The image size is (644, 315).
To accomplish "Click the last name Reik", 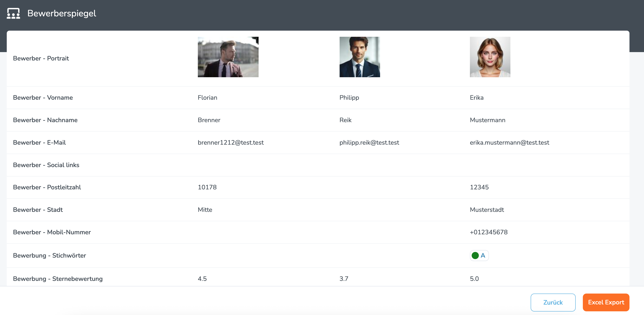I will [x=346, y=120].
